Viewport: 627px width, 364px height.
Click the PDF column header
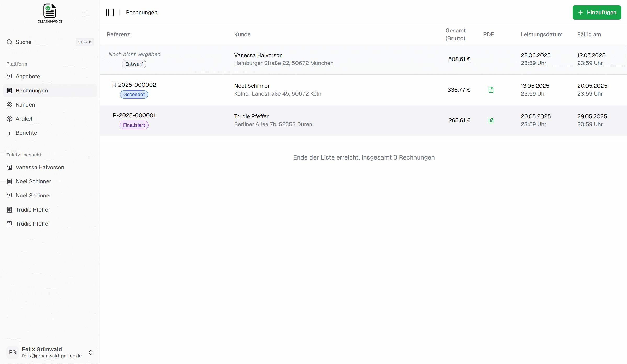pos(488,34)
